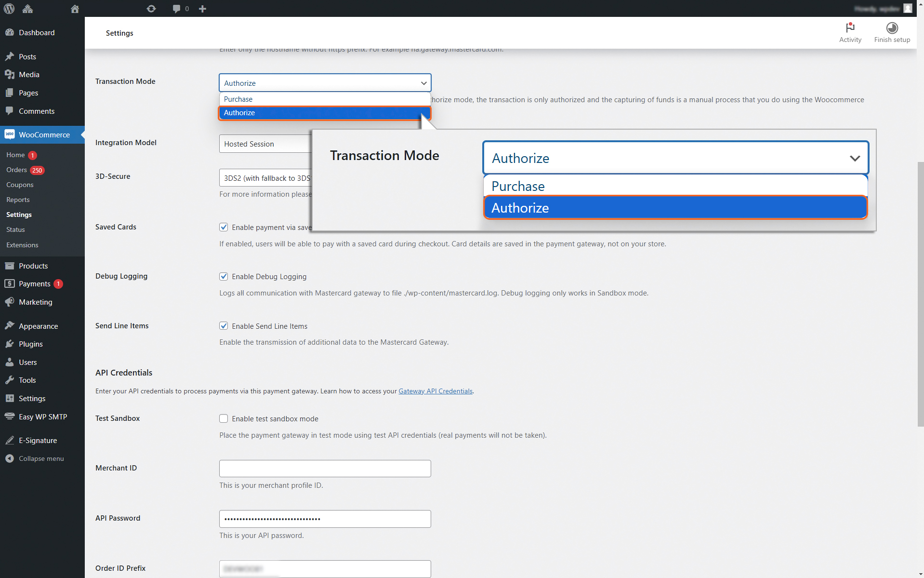Open WooCommerce Extensions submenu item

coord(22,245)
